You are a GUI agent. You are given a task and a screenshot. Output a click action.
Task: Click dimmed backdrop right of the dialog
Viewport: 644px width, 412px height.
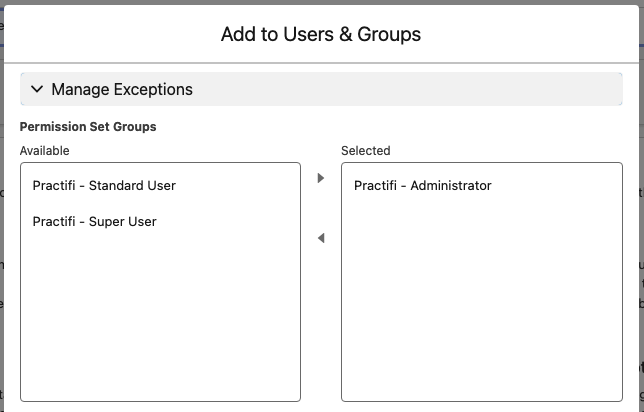tap(642, 205)
